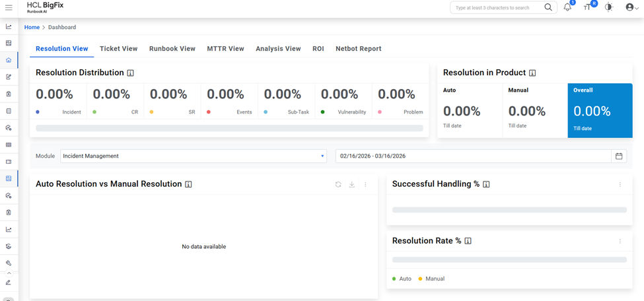Image resolution: width=644 pixels, height=301 pixels.
Task: Select the Resolution View tab
Action: click(x=62, y=48)
